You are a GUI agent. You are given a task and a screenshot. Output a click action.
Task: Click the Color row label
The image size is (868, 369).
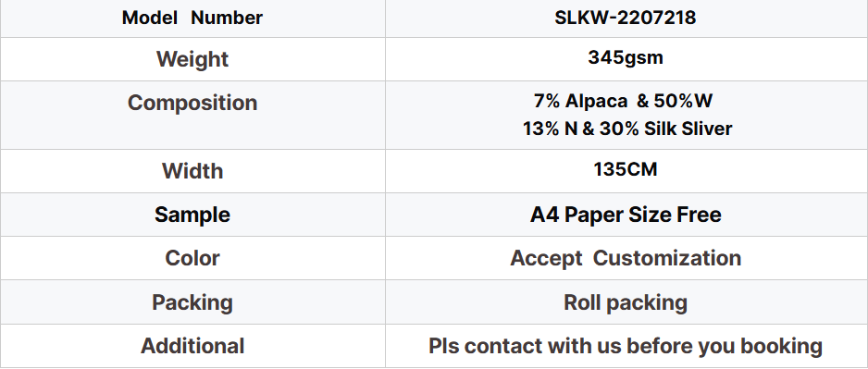point(192,258)
